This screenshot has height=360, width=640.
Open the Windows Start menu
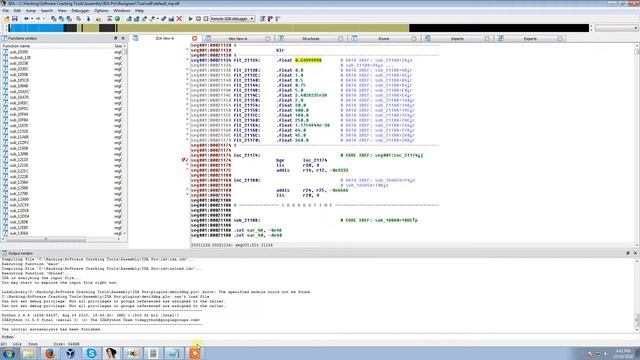pos(8,353)
